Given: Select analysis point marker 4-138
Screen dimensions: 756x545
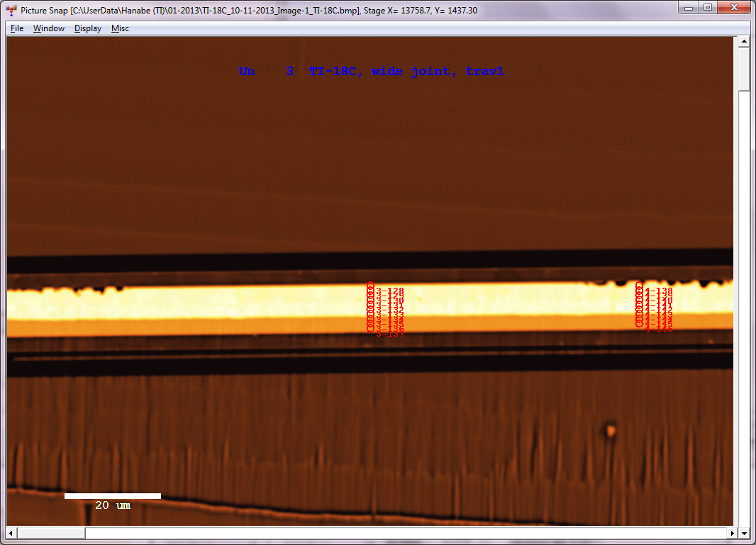Looking at the screenshot, I should click(x=639, y=286).
